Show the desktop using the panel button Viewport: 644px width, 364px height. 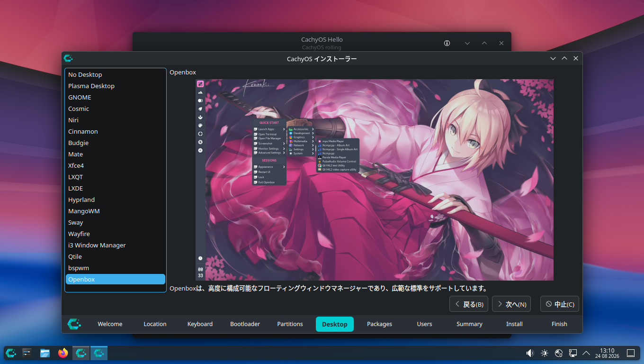click(631, 353)
